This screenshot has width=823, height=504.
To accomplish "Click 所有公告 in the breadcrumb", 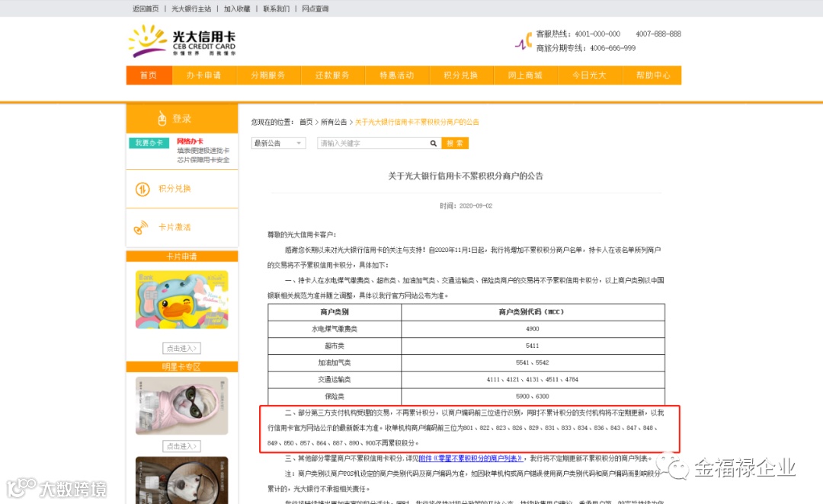I will coord(334,123).
